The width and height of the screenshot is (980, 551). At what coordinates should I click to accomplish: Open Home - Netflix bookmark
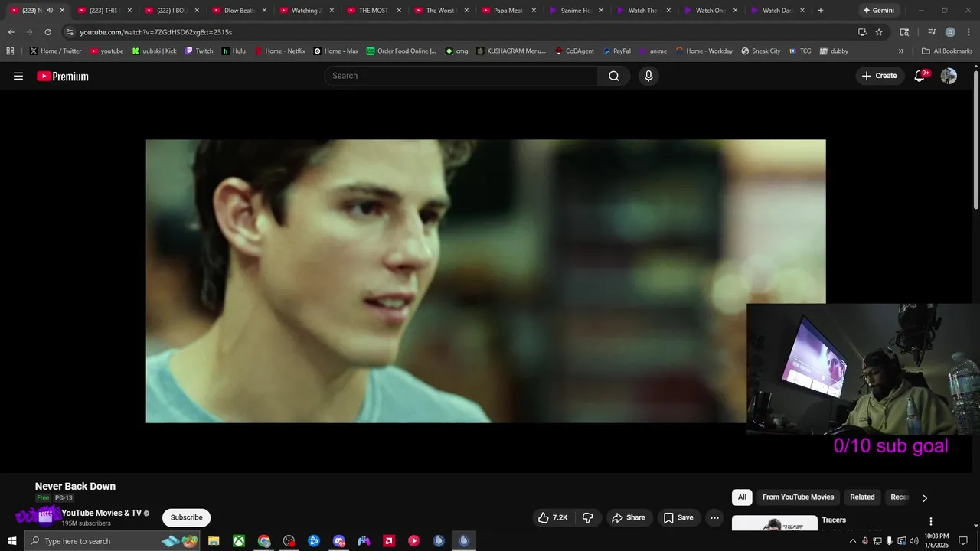click(x=280, y=51)
